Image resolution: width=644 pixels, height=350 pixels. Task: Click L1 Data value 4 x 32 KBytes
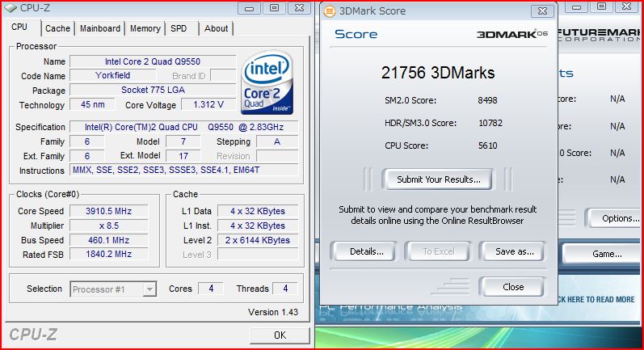click(x=258, y=211)
